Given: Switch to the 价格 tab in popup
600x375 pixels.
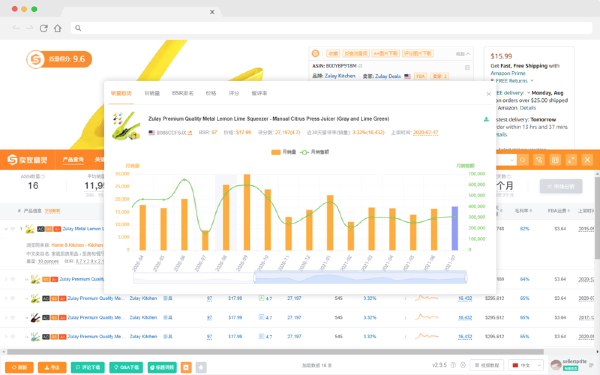Looking at the screenshot, I should (x=211, y=93).
